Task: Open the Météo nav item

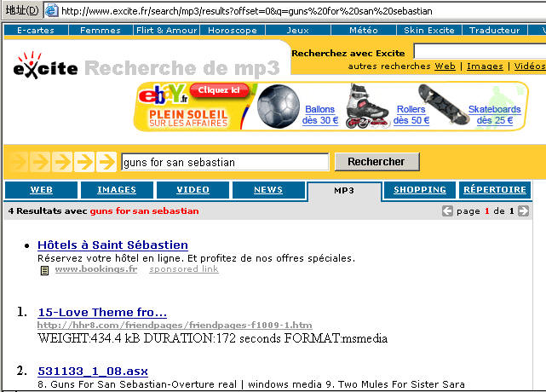Action: coord(364,31)
